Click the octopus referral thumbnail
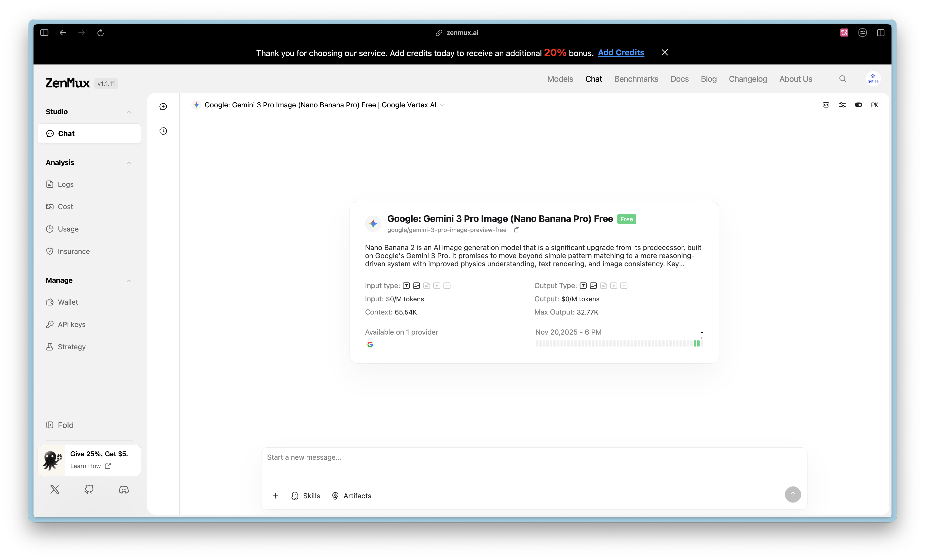Viewport: 925px width, 560px height. (x=52, y=460)
